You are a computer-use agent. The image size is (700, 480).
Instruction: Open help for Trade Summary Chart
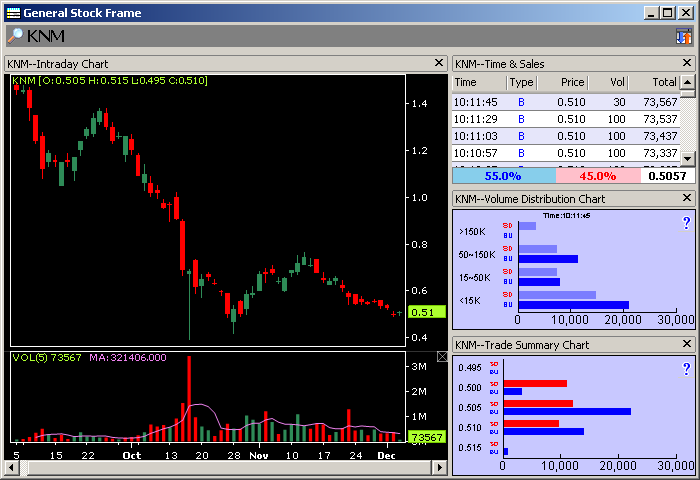click(x=686, y=369)
